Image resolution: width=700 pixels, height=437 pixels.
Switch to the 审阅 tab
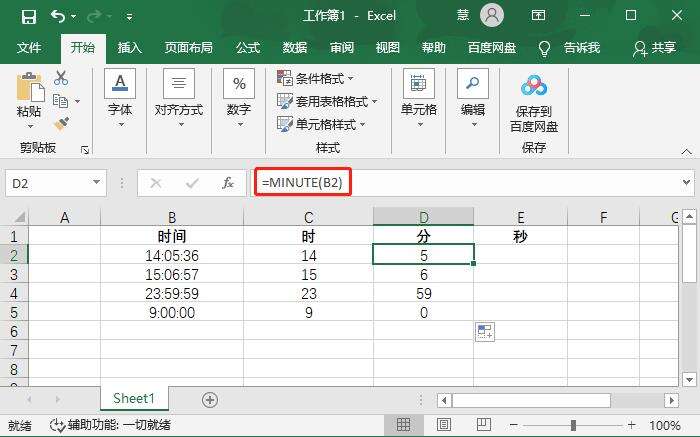(342, 47)
